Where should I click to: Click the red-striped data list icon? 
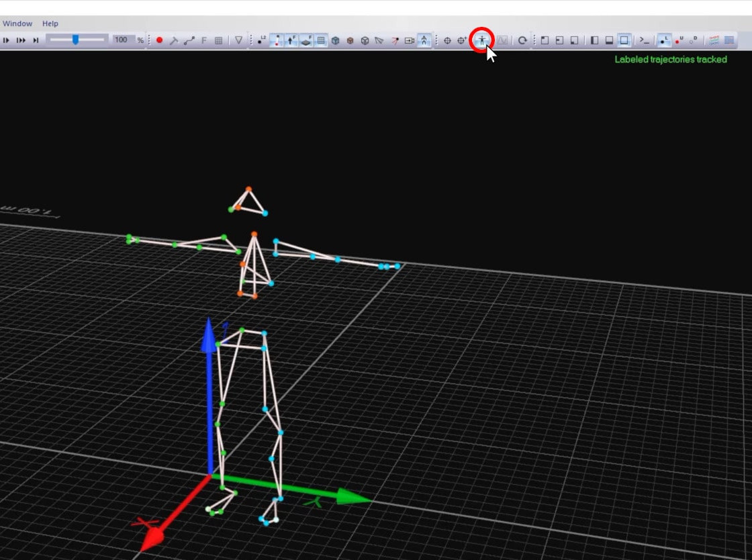click(x=714, y=40)
